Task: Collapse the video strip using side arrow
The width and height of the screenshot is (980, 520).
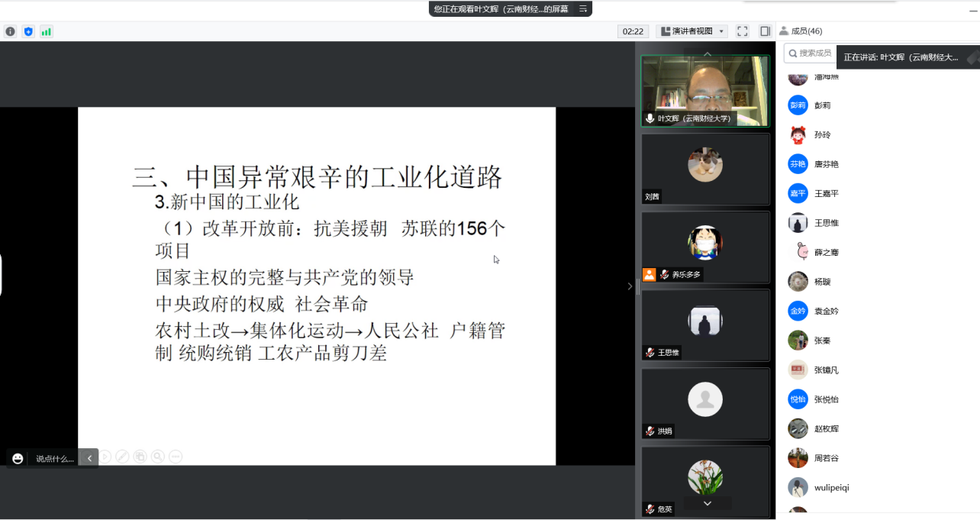Action: [x=630, y=286]
